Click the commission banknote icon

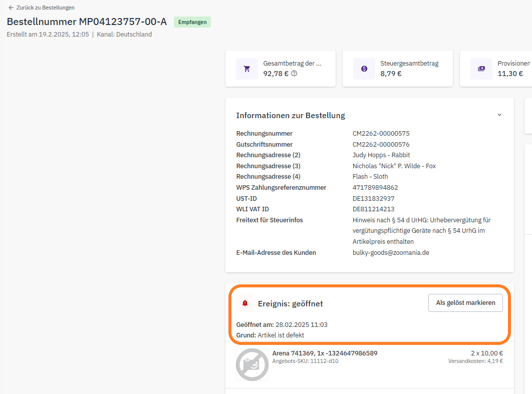click(481, 69)
